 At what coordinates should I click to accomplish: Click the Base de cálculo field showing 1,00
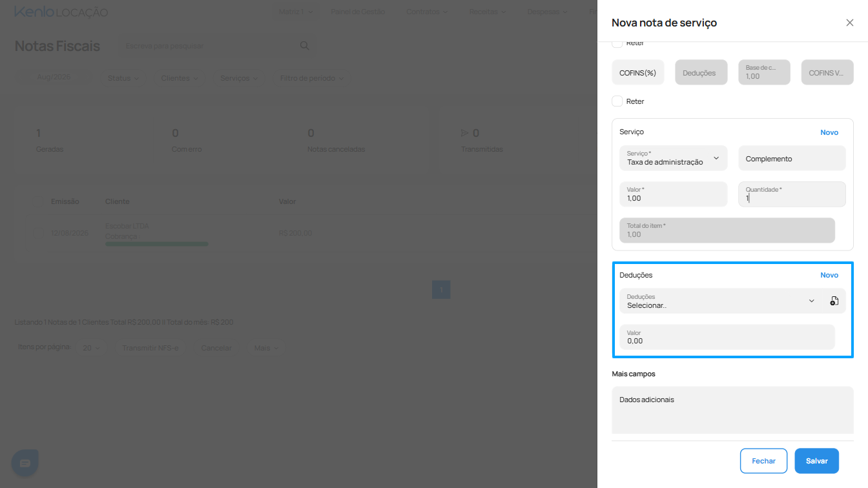pyautogui.click(x=765, y=72)
